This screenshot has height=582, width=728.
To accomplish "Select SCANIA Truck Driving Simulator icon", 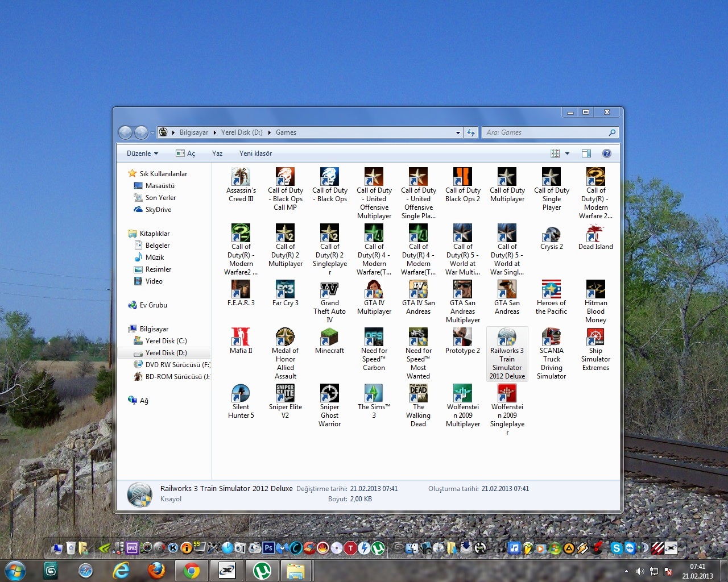I will tap(551, 354).
